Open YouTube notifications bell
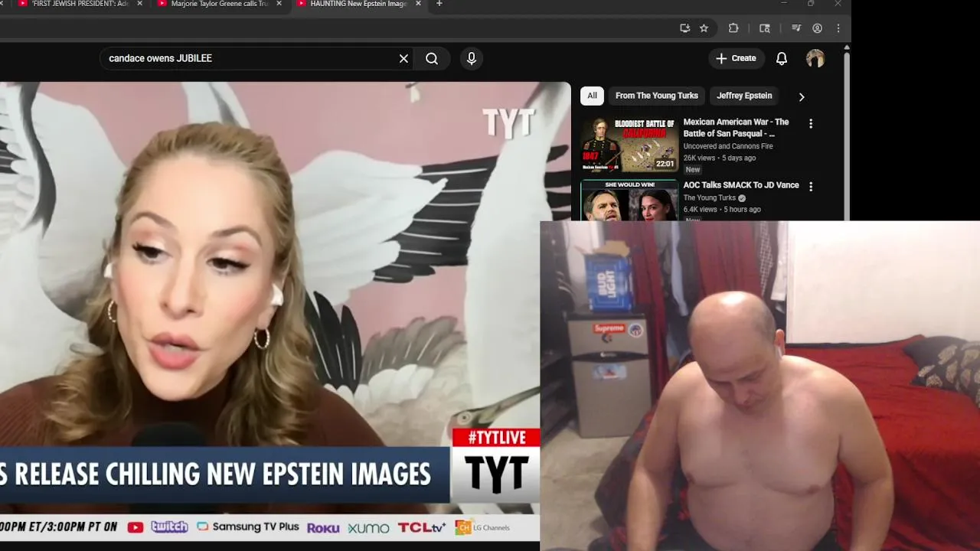 point(782,59)
